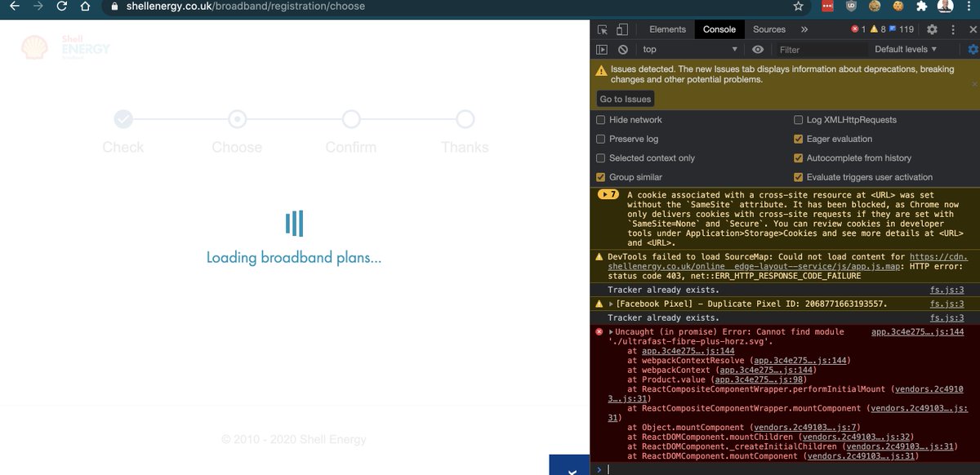The image size is (980, 475).
Task: Clear the console
Action: coord(622,50)
